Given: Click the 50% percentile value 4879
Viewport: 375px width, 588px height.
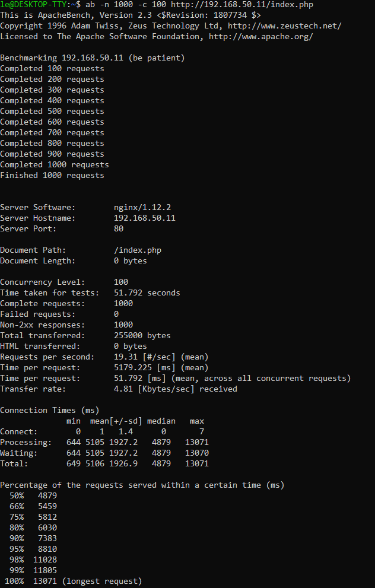Looking at the screenshot, I should 47,496.
